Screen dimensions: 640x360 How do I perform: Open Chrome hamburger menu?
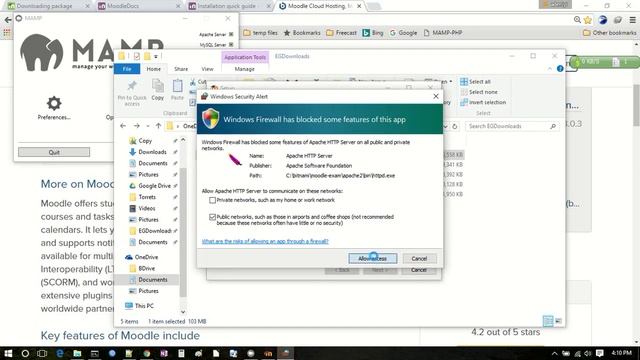pos(632,20)
